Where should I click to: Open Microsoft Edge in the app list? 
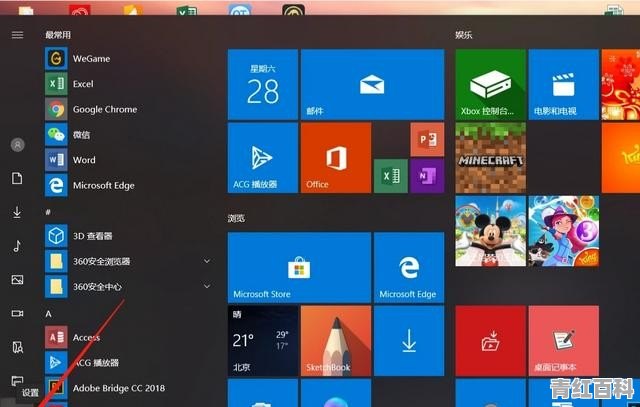tap(127, 185)
